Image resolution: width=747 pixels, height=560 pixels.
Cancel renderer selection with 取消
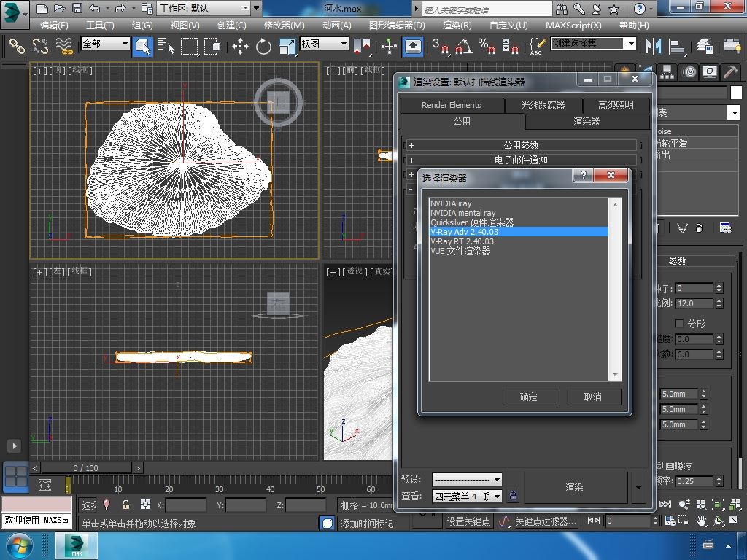(593, 397)
